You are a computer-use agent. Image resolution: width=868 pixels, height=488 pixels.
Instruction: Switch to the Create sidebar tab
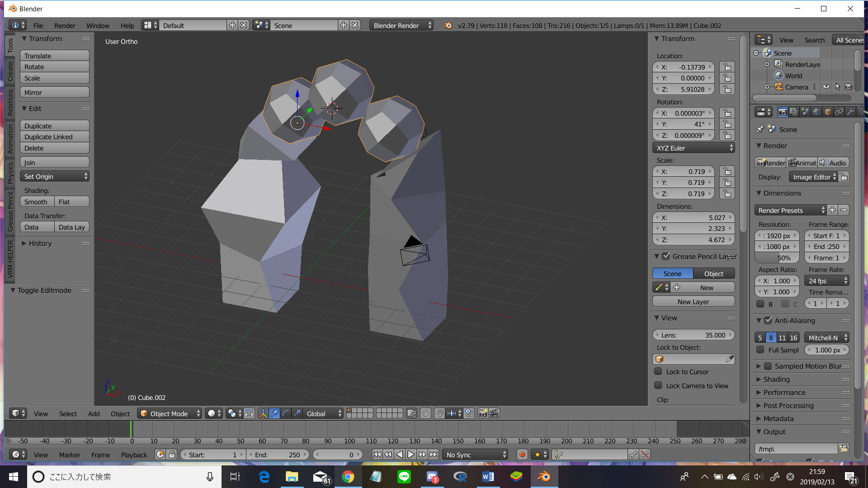pos(10,71)
